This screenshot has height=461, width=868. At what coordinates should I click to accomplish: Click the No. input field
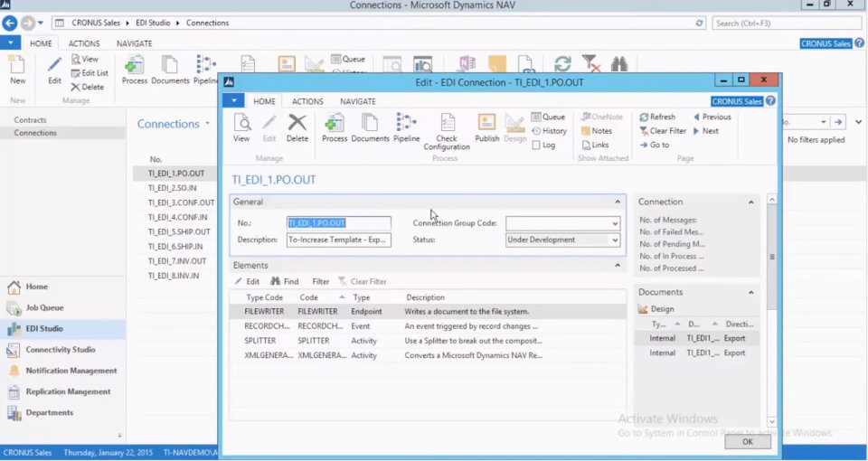(338, 223)
